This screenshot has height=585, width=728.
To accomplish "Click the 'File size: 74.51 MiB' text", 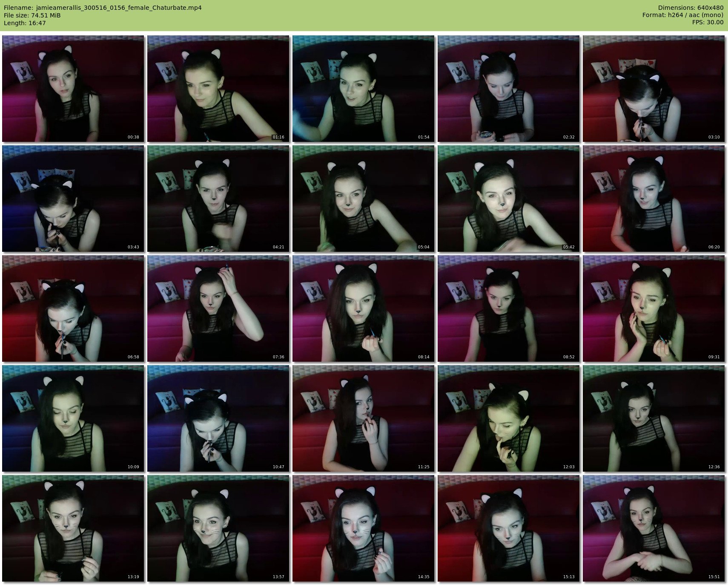I will [32, 15].
